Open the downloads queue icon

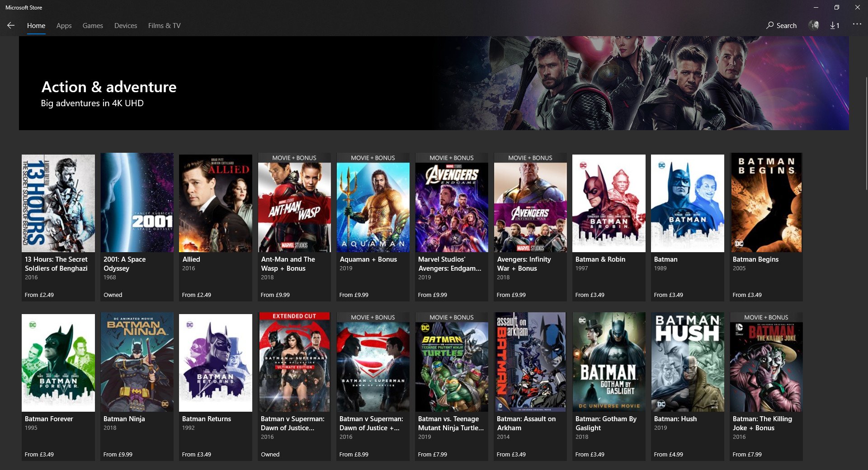coord(835,26)
